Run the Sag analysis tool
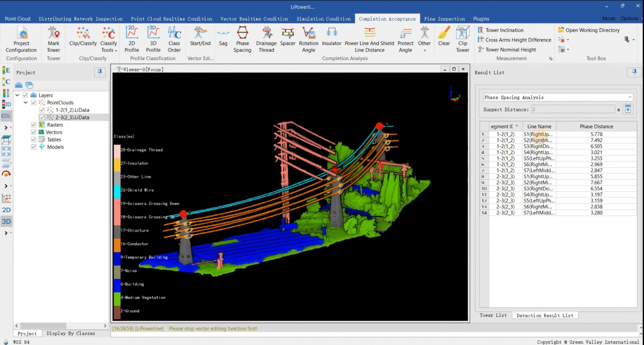 point(223,37)
